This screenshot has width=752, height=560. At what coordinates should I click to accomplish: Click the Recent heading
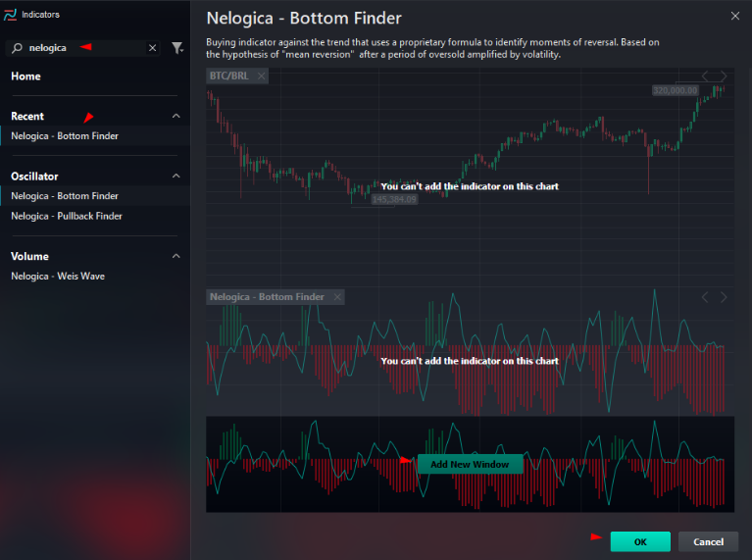[x=27, y=116]
